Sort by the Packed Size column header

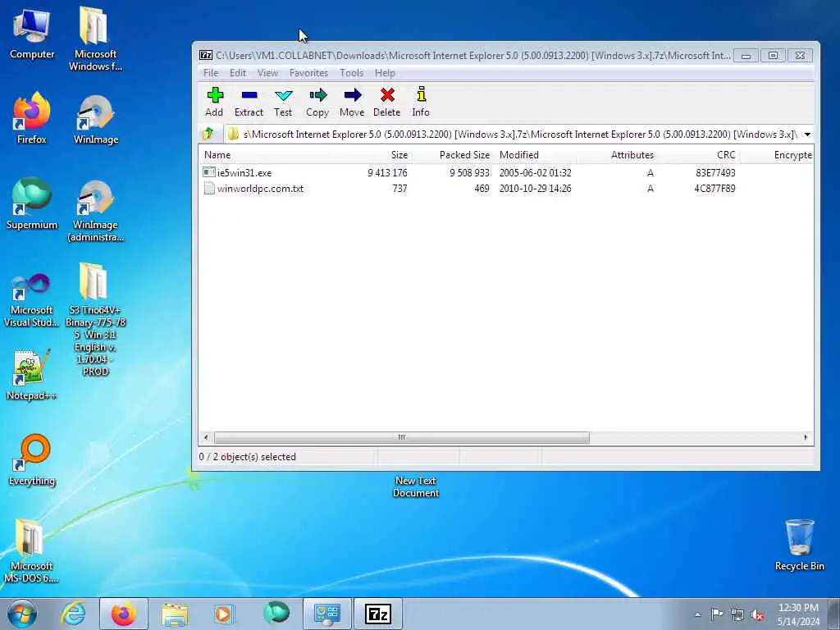click(x=453, y=155)
